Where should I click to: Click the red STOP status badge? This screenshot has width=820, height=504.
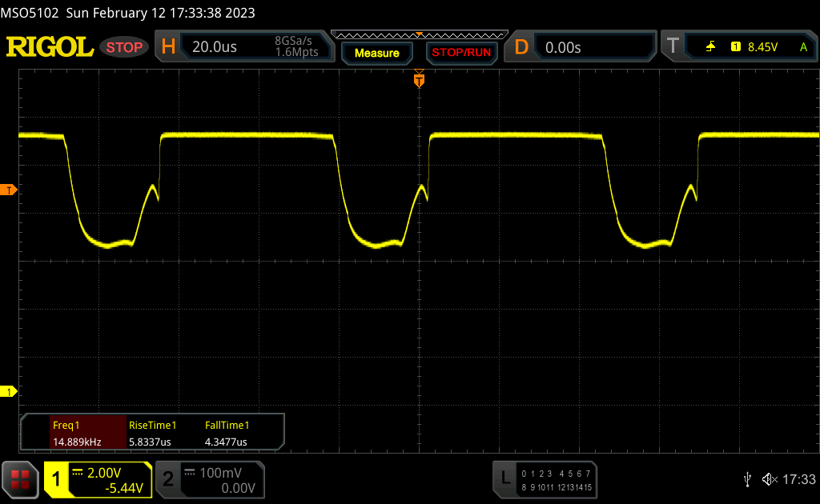pos(124,47)
